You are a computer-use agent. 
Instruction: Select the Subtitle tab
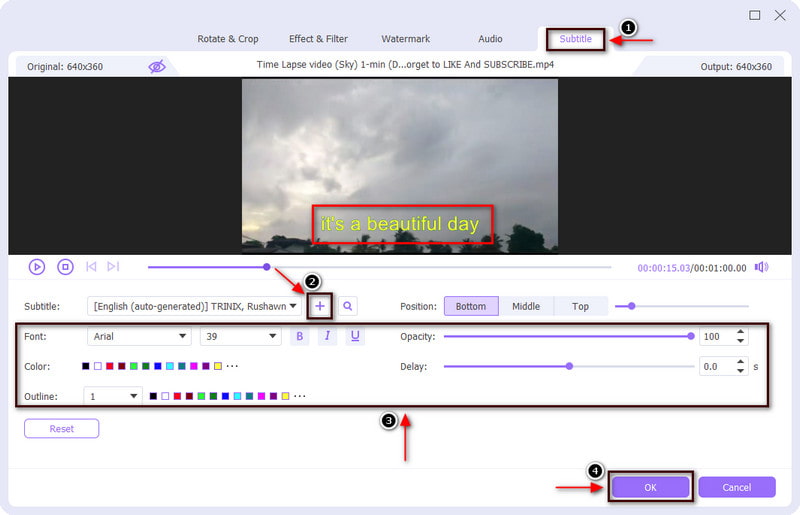click(x=576, y=39)
